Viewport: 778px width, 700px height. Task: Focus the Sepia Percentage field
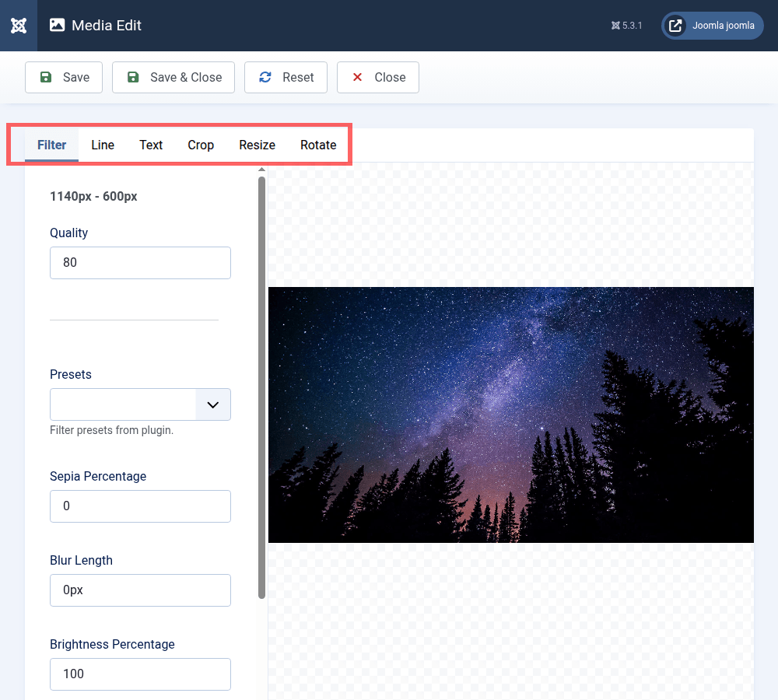click(x=140, y=506)
